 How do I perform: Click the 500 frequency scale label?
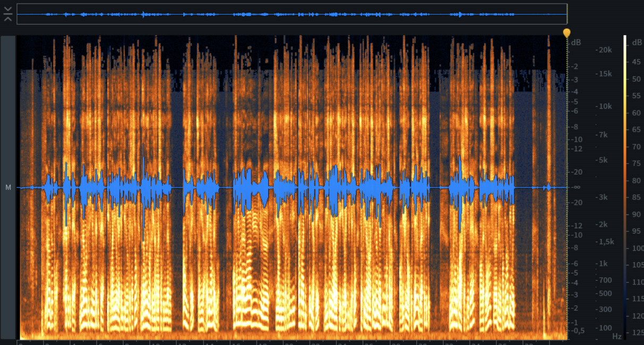point(604,294)
